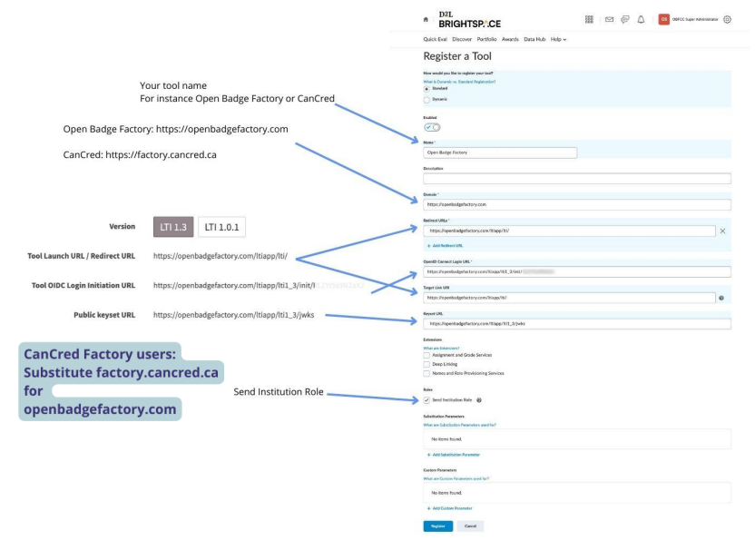Select the Standard registration radio button
This screenshot has height=560, width=755.
pyautogui.click(x=427, y=89)
